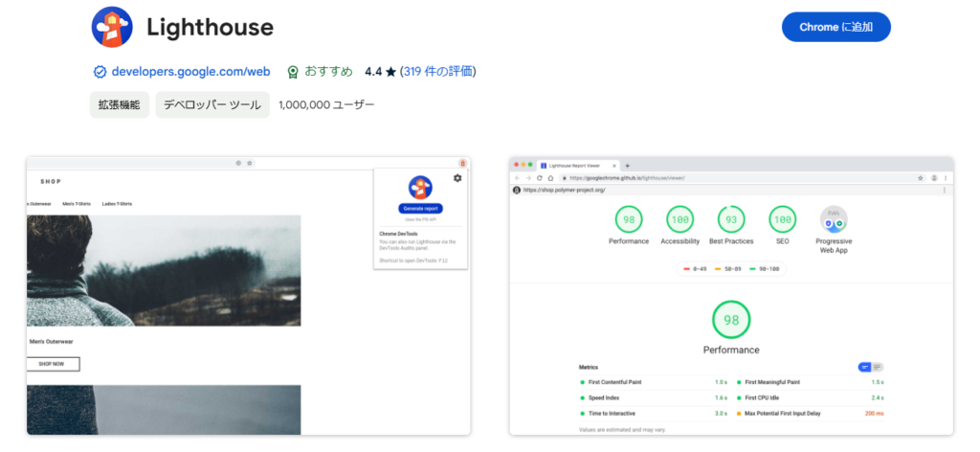
Task: Click the Chrome に追加 button
Action: click(x=835, y=27)
